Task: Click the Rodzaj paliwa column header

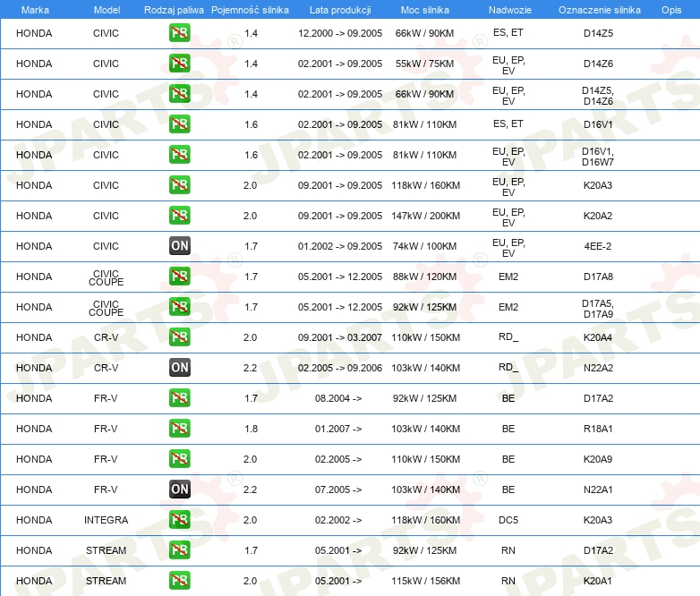Action: (x=174, y=10)
